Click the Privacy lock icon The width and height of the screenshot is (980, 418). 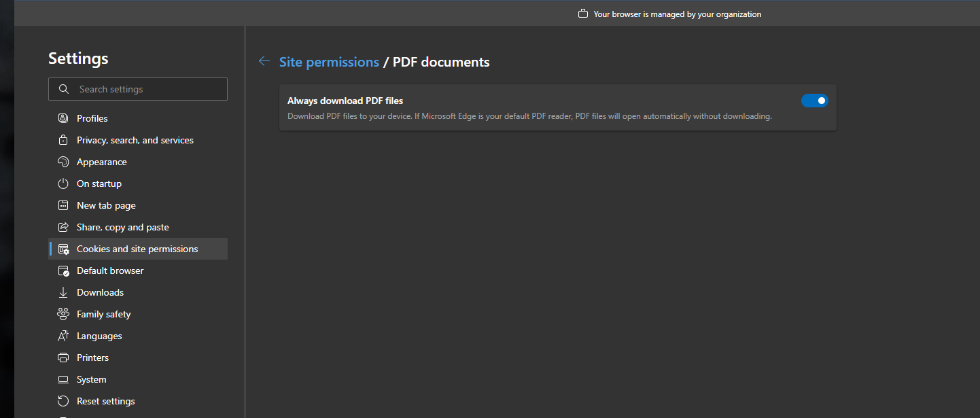(x=63, y=140)
